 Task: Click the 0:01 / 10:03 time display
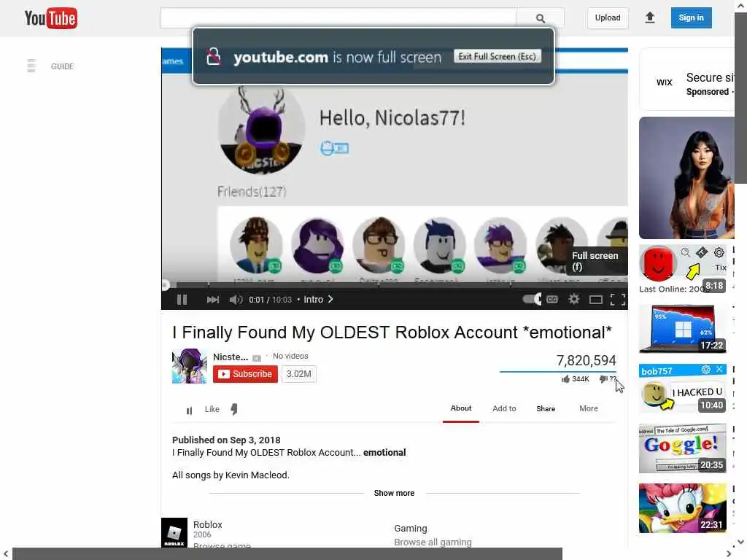click(270, 300)
